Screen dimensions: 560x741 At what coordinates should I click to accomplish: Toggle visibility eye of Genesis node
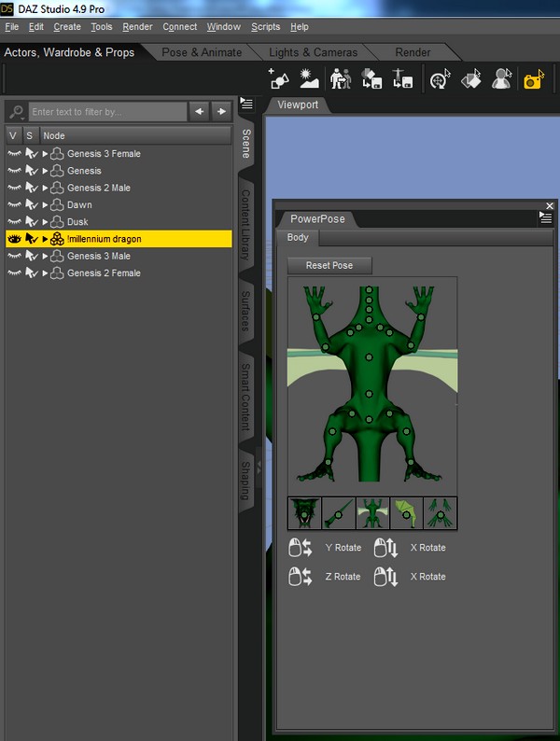click(14, 171)
